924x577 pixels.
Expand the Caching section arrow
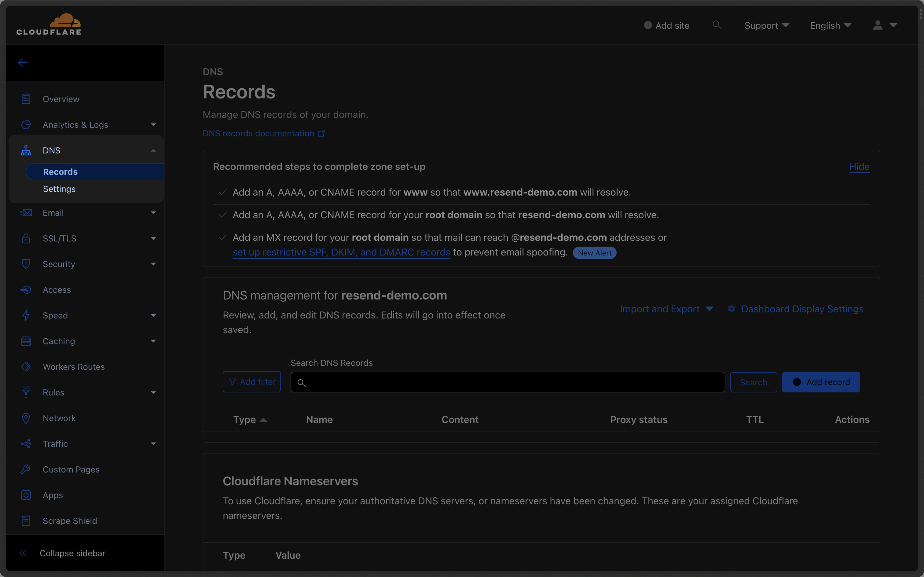pos(153,341)
